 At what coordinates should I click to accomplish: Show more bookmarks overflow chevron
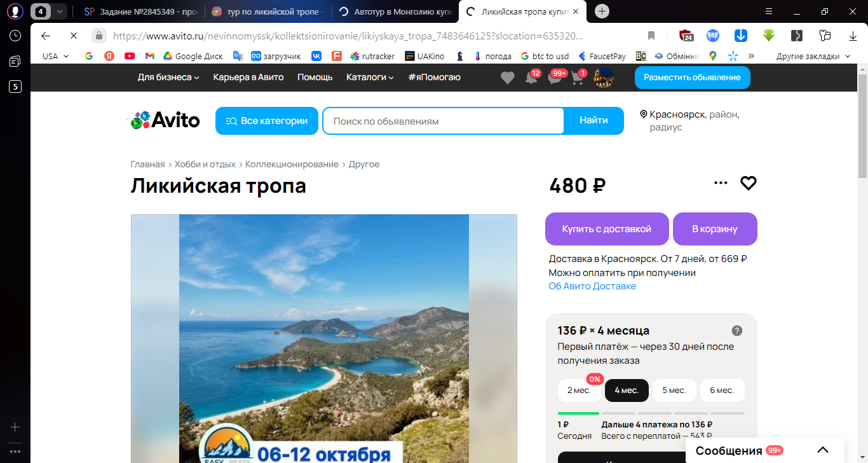click(x=751, y=56)
